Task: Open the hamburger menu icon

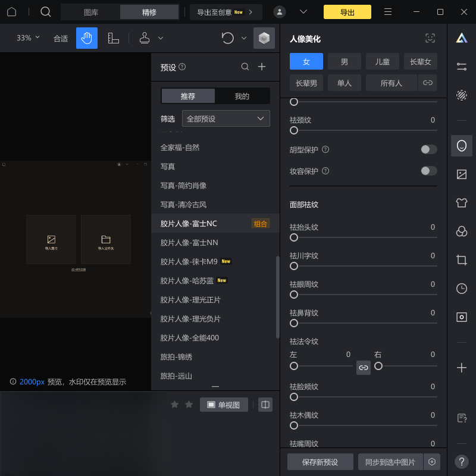Action: tap(388, 12)
